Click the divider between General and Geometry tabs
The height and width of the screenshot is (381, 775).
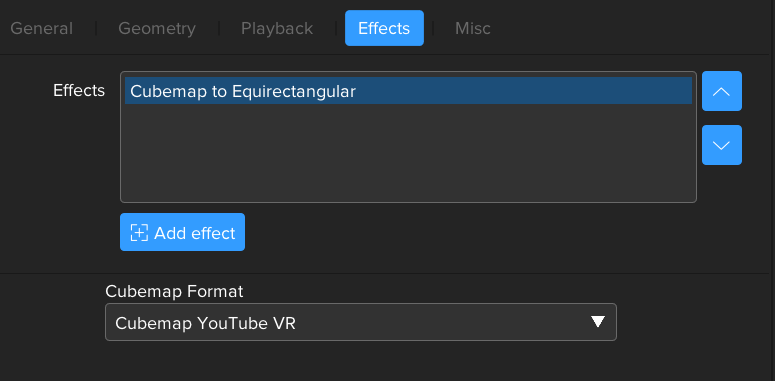(x=95, y=28)
